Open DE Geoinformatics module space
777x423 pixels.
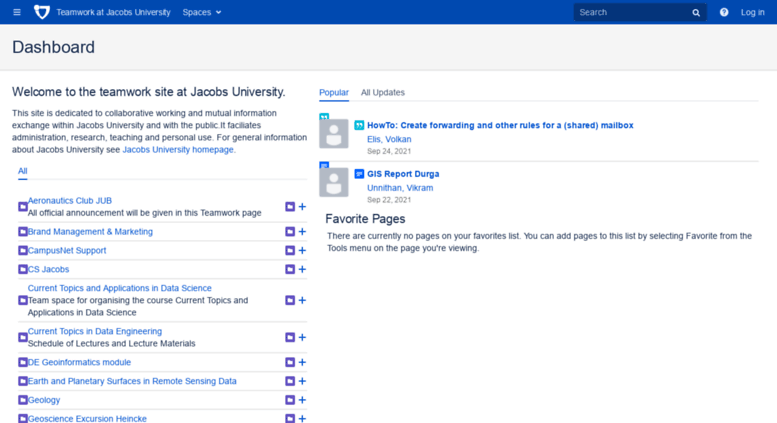click(x=79, y=362)
